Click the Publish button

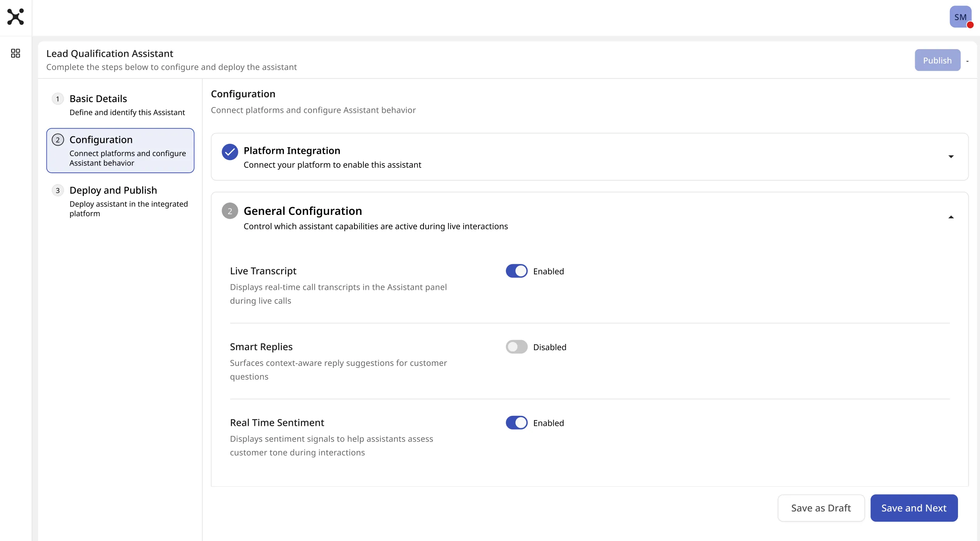click(x=938, y=60)
